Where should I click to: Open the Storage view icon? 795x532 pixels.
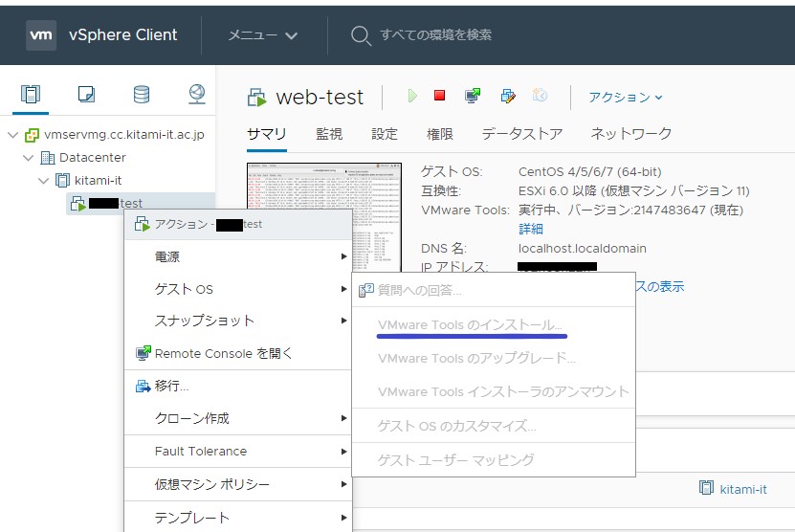(x=142, y=95)
